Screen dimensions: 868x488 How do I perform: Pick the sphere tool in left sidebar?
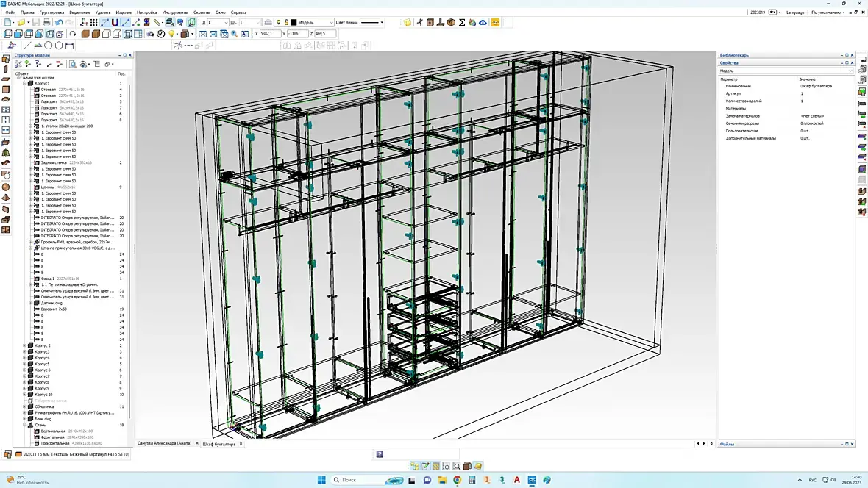click(6, 187)
